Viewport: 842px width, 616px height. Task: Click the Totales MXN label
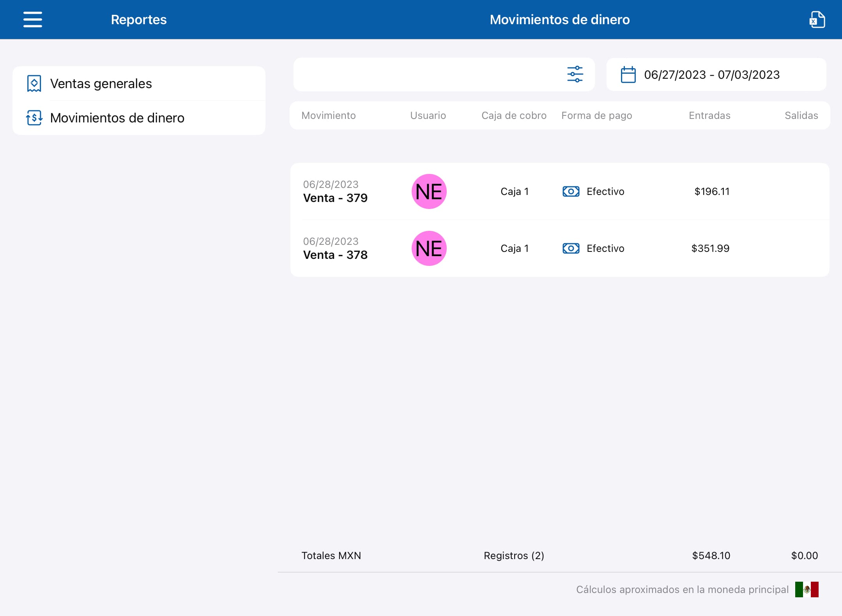coord(331,556)
